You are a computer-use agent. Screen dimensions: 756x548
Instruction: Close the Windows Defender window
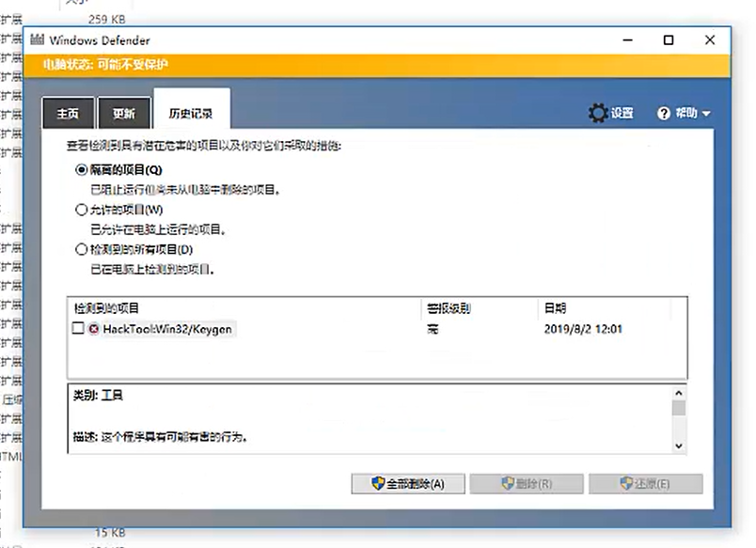click(x=710, y=40)
